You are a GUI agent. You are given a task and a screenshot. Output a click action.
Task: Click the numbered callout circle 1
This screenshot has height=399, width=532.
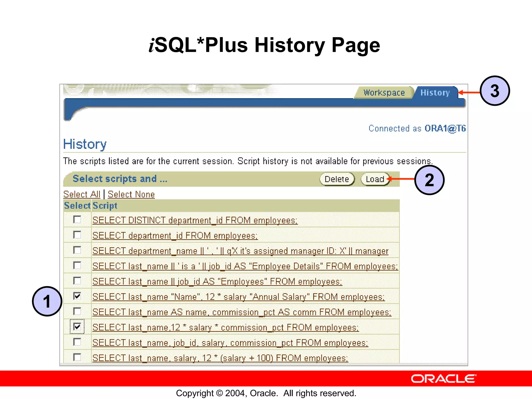tap(47, 301)
